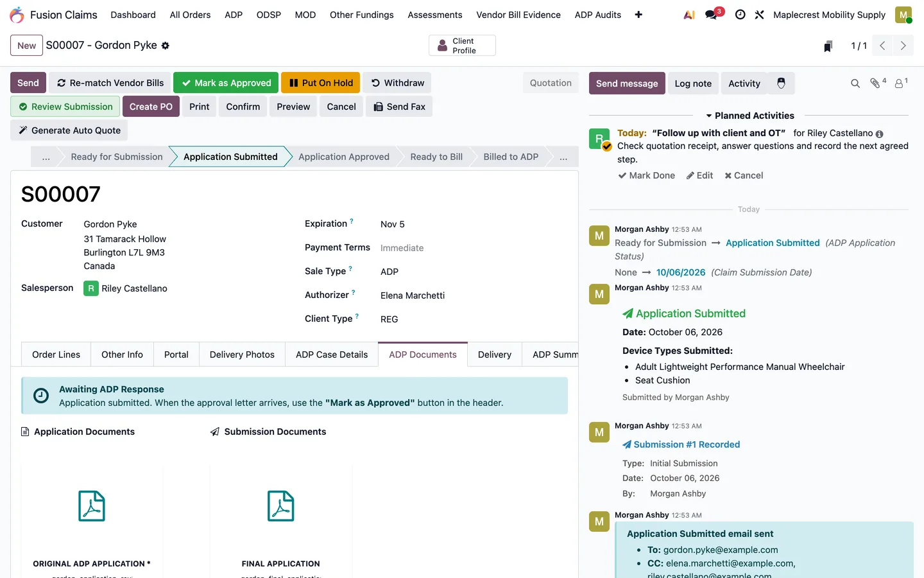
Task: Click the Authorizer help question mark
Action: pos(354,292)
